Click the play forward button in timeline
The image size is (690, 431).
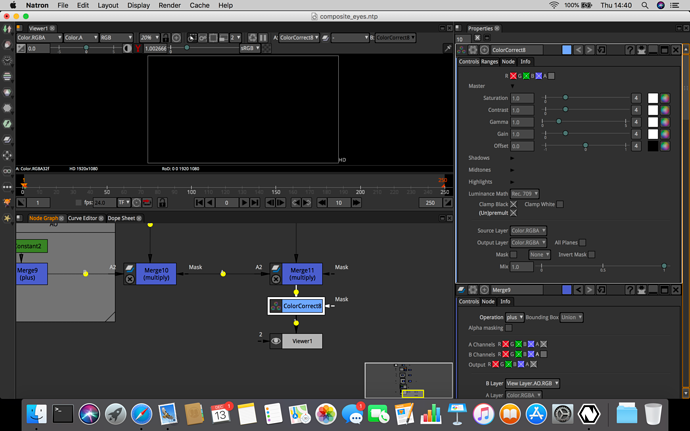tap(244, 203)
